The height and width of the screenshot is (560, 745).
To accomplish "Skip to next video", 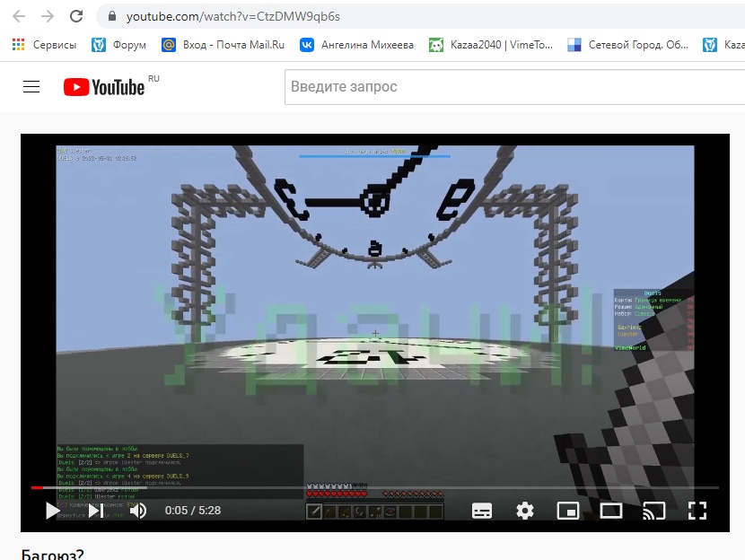I will (x=94, y=511).
